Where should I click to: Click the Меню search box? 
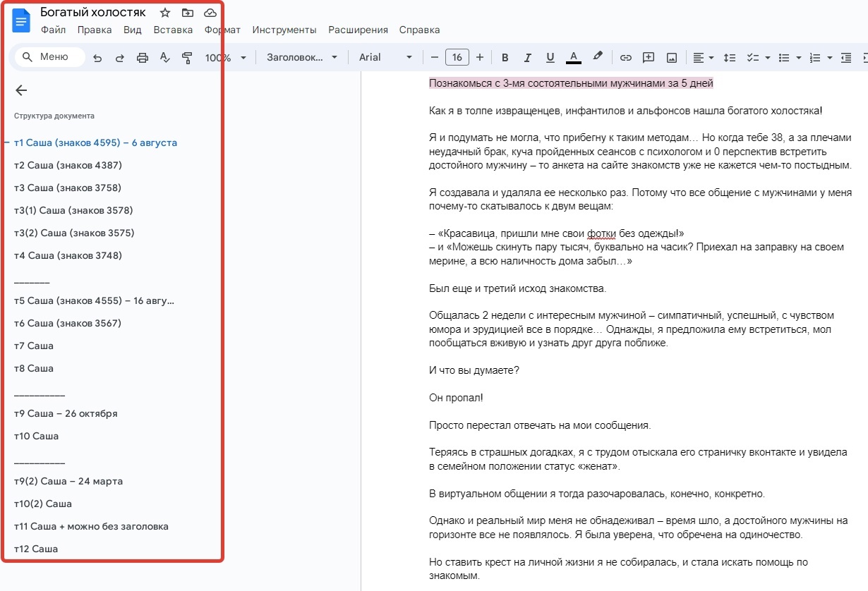pyautogui.click(x=50, y=57)
